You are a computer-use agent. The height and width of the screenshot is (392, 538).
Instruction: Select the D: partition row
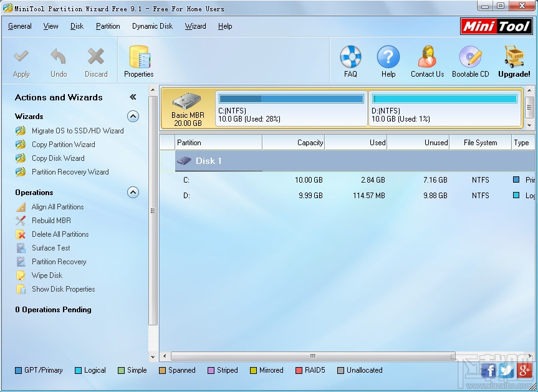347,196
